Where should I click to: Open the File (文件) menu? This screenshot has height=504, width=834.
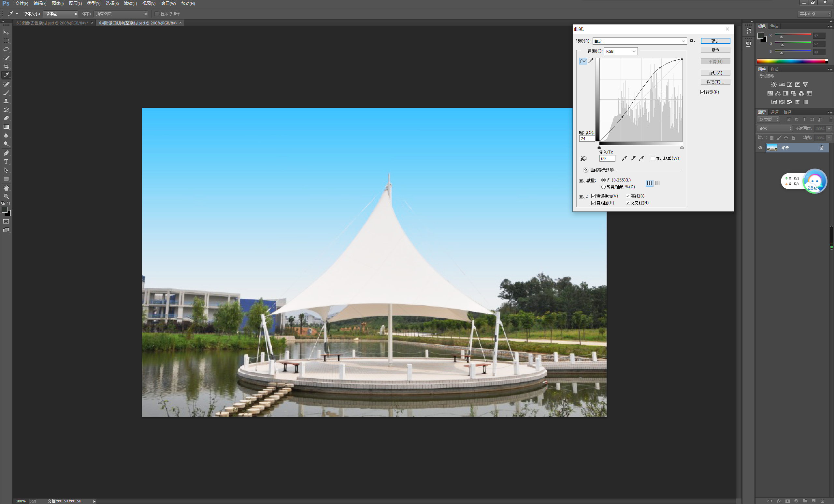(22, 3)
